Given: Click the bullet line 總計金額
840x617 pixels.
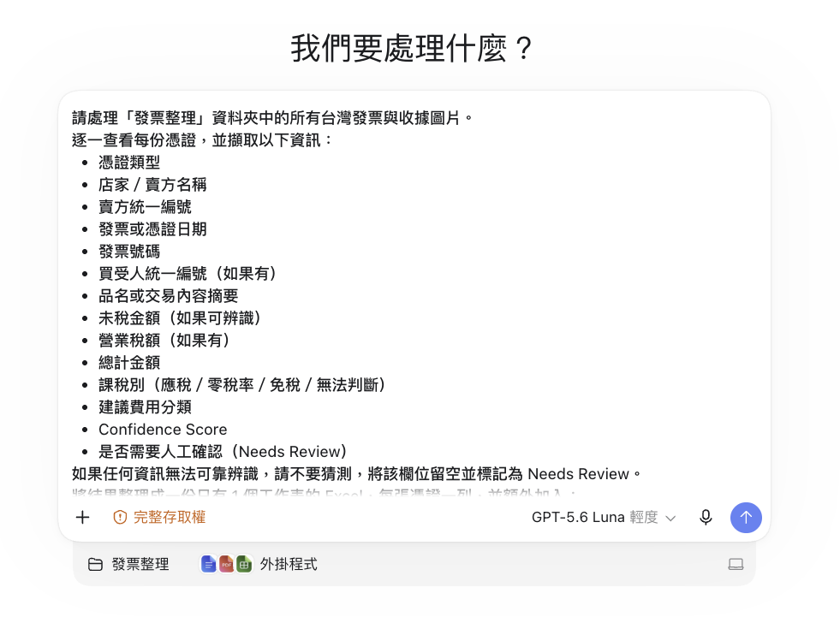Looking at the screenshot, I should point(129,363).
